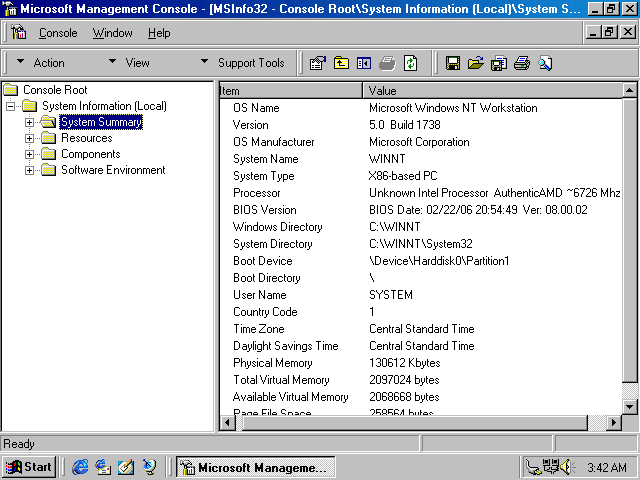
Task: Expand the Resources tree node
Action: 29,138
